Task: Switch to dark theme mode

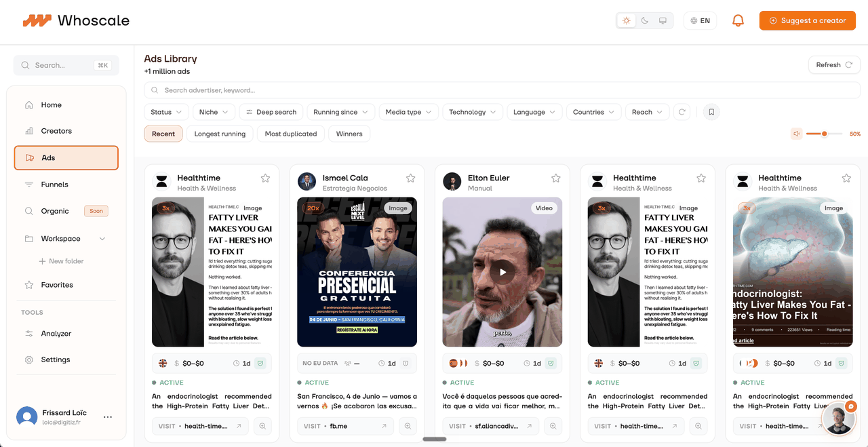Action: pyautogui.click(x=645, y=20)
